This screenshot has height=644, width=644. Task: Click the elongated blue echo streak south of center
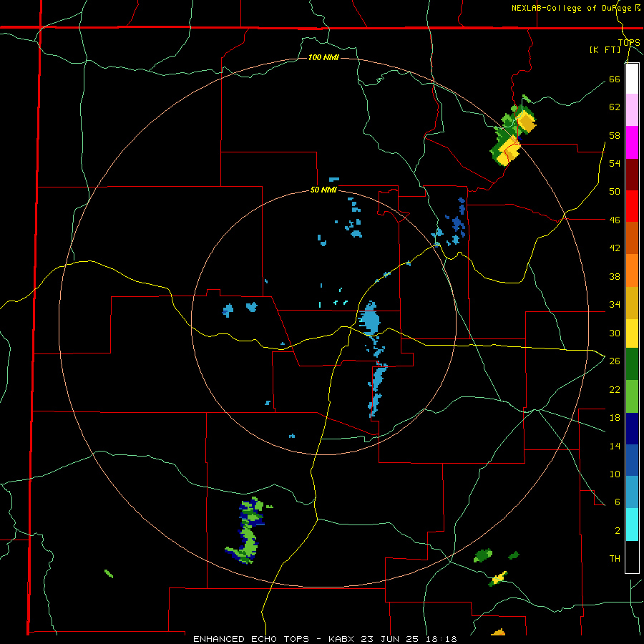[377, 390]
